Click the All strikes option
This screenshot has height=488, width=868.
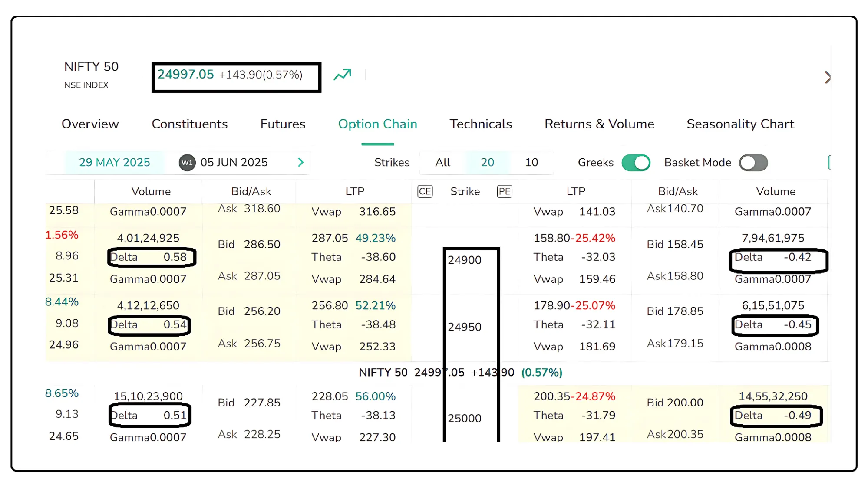click(442, 162)
